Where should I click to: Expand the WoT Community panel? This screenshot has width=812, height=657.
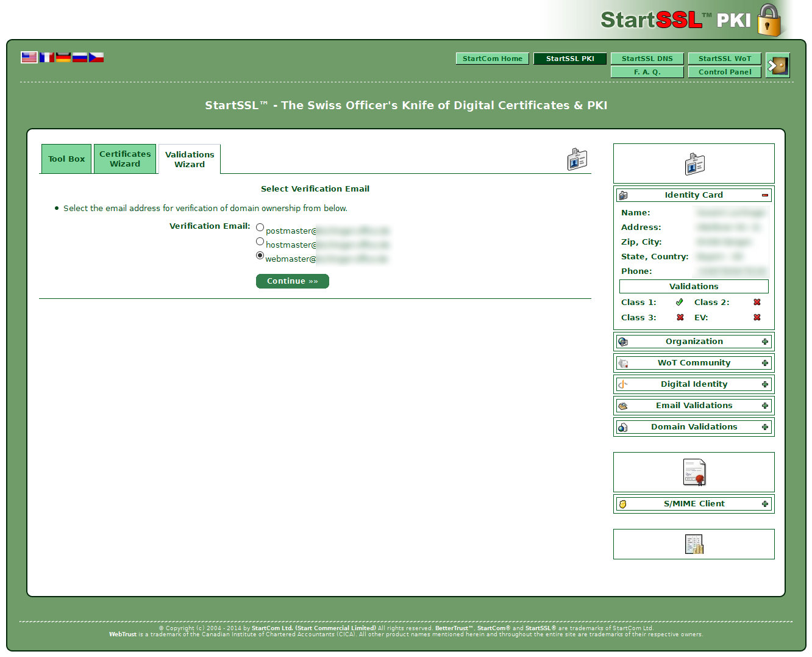pos(765,363)
